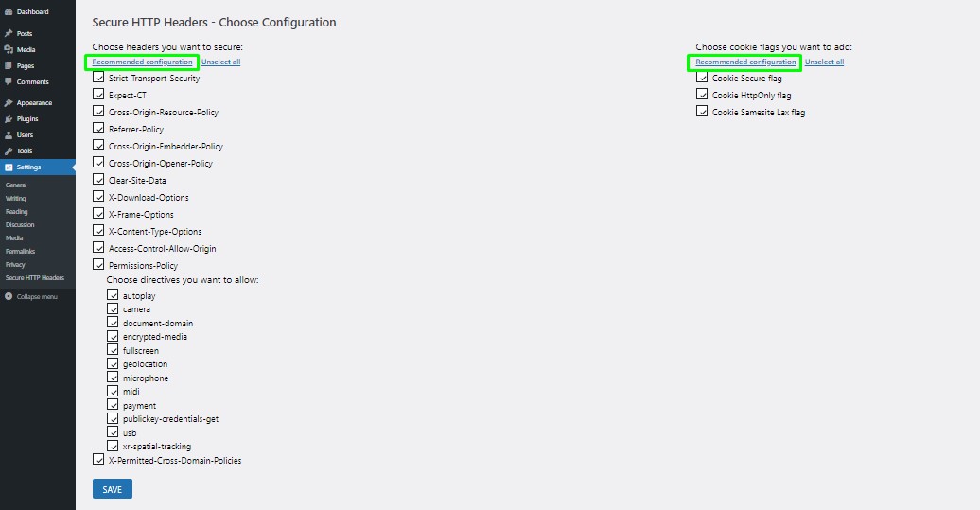Open Secure HTTP Headers submenu item
980x510 pixels.
(x=35, y=277)
